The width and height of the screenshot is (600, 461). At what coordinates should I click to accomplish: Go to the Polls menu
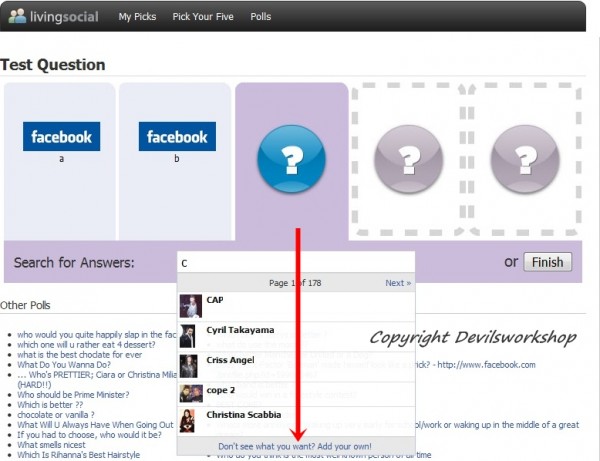click(261, 17)
